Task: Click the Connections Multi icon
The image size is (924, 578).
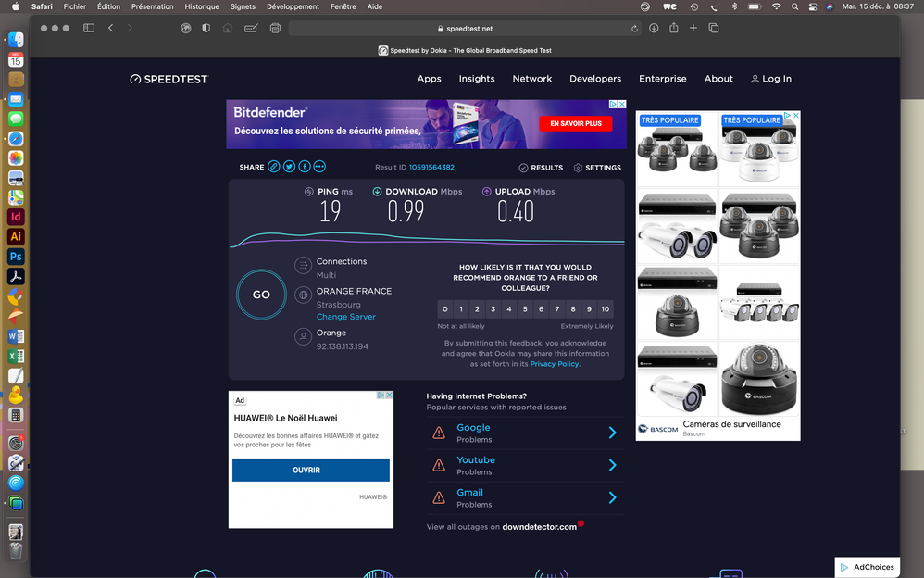Action: (x=303, y=266)
